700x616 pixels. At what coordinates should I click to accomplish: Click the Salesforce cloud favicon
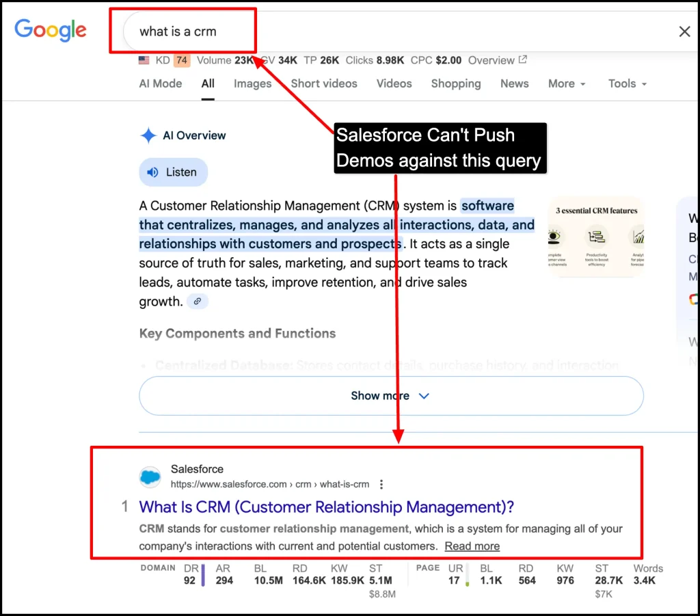pyautogui.click(x=150, y=477)
